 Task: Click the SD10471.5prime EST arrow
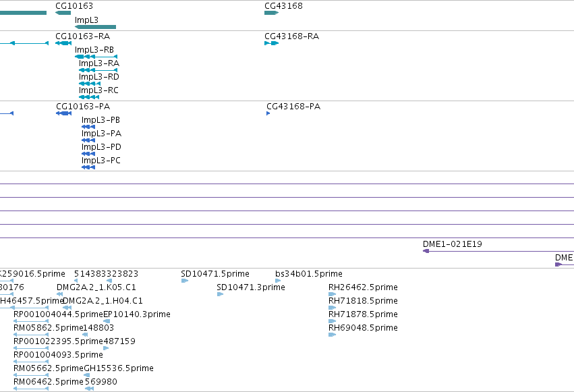point(185,281)
